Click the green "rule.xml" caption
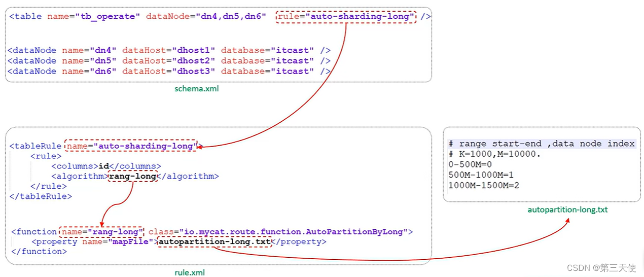Screen dimensions: 644x277 190,272
